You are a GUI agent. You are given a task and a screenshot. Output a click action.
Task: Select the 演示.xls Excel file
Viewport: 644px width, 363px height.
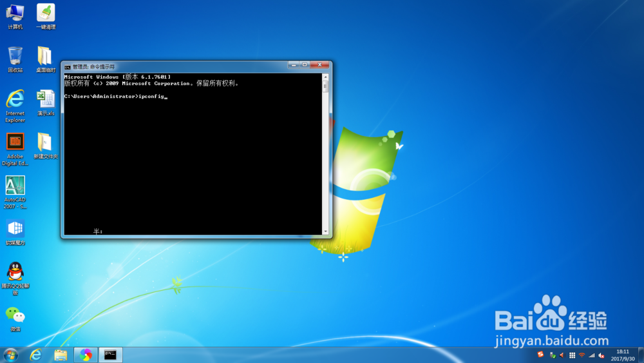point(46,103)
